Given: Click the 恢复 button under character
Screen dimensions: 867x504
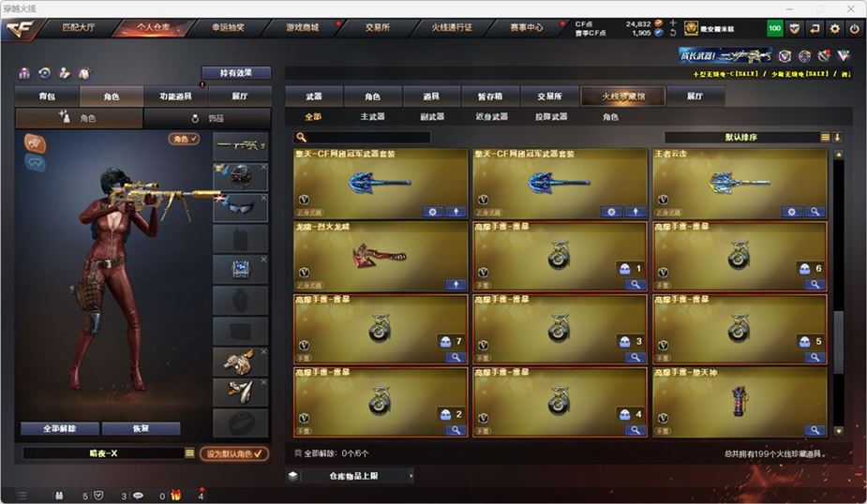Looking at the screenshot, I should (x=141, y=428).
